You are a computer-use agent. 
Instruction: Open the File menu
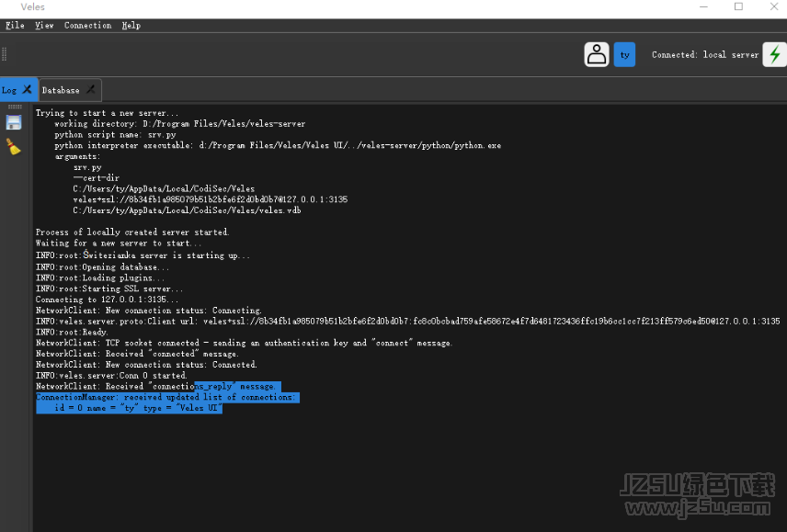[x=15, y=25]
